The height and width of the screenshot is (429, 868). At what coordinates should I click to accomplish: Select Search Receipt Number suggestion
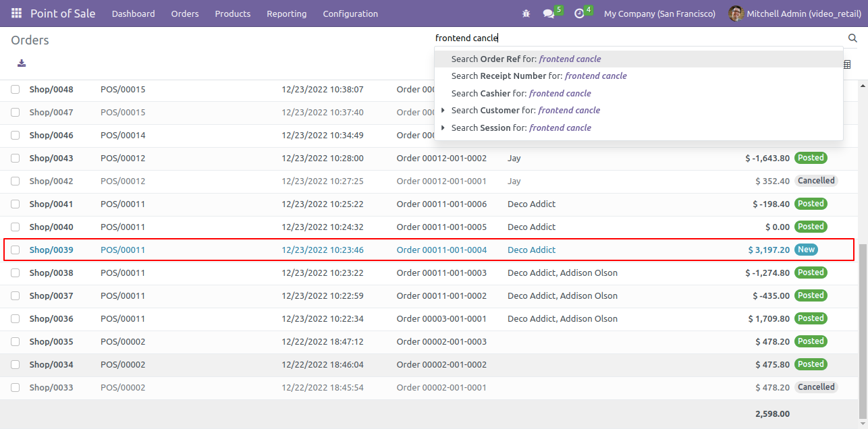tap(639, 76)
